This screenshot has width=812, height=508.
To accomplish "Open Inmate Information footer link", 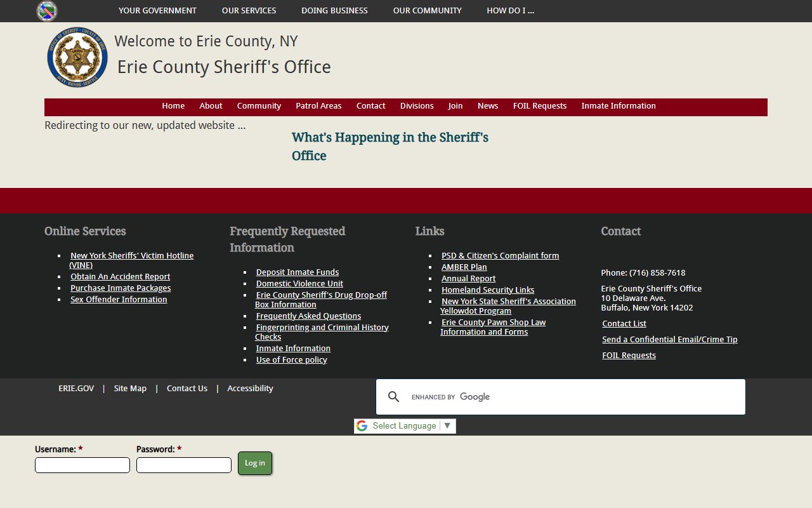I will tap(293, 349).
